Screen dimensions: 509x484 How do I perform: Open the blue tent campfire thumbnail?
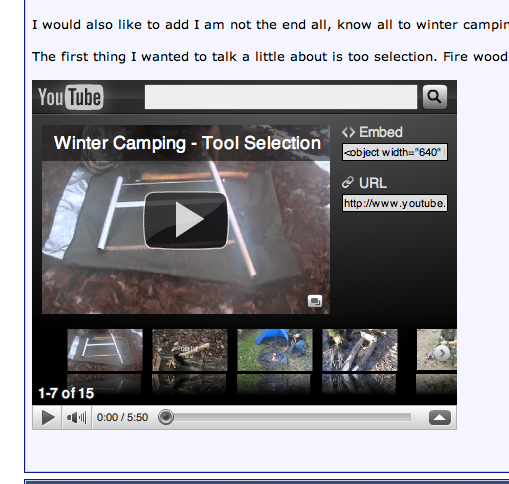(x=275, y=350)
